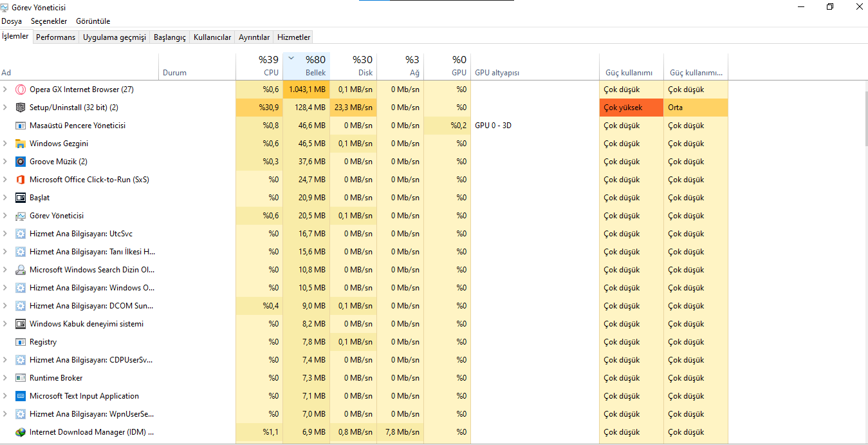868x445 pixels.
Task: Click the Internet Download Manager icon
Action: click(x=21, y=432)
